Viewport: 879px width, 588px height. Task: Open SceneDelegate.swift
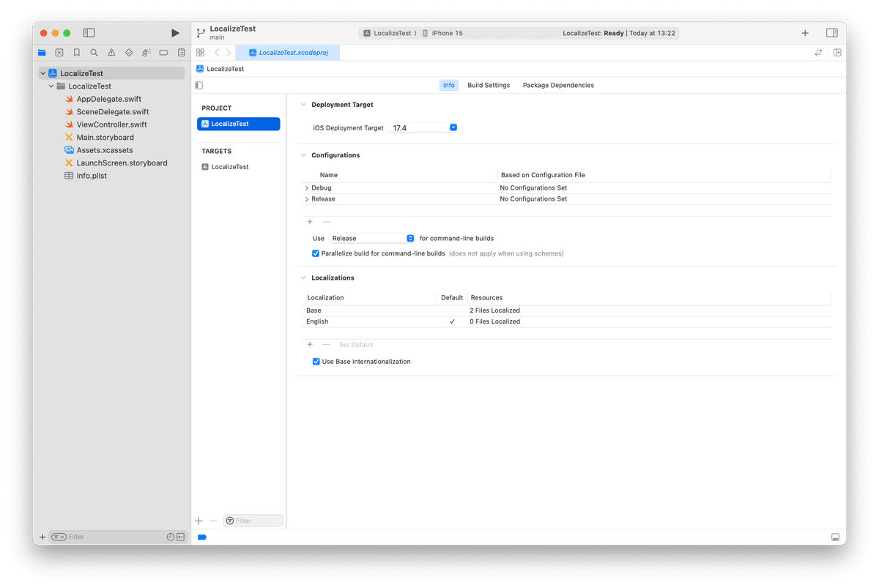(x=113, y=112)
